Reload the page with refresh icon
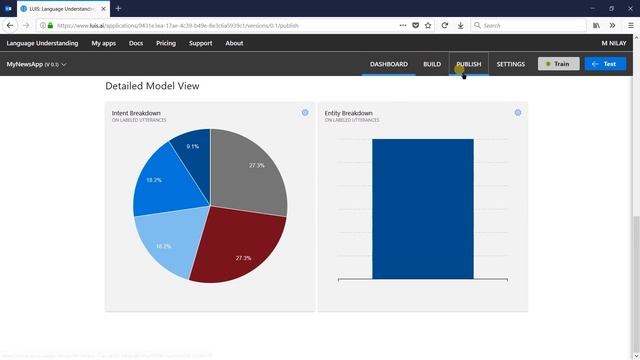Screen dimensions: 640x360 444,25
